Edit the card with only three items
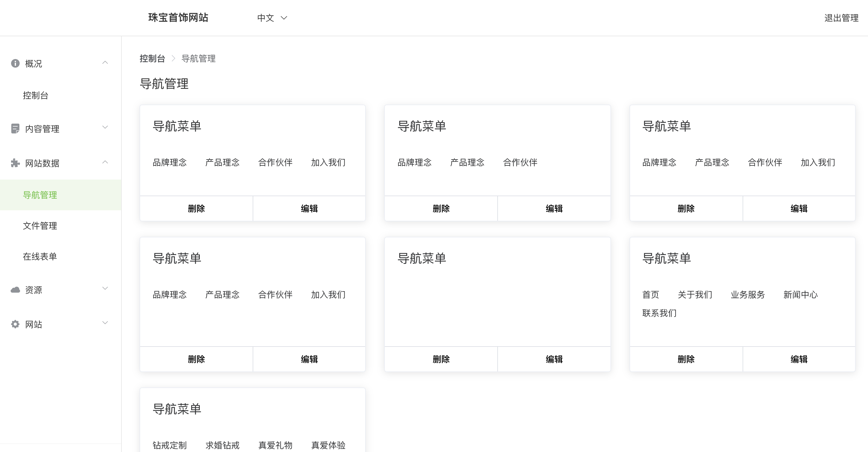 click(554, 209)
